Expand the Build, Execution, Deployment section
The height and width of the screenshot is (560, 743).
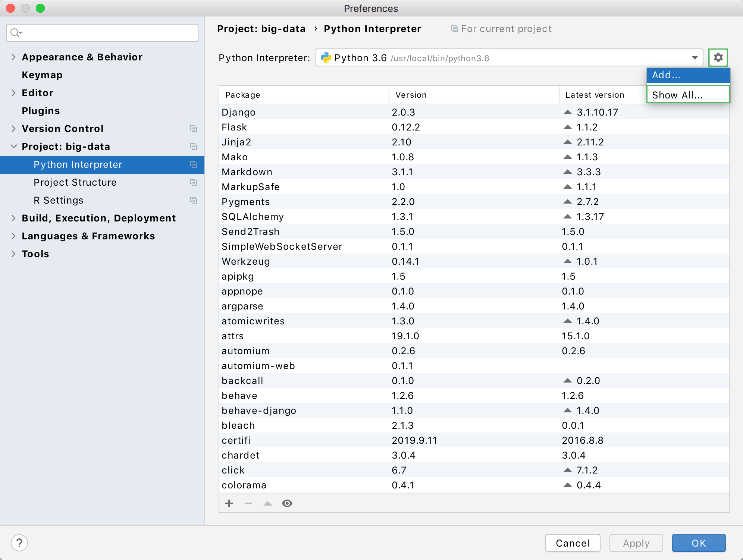pos(13,218)
